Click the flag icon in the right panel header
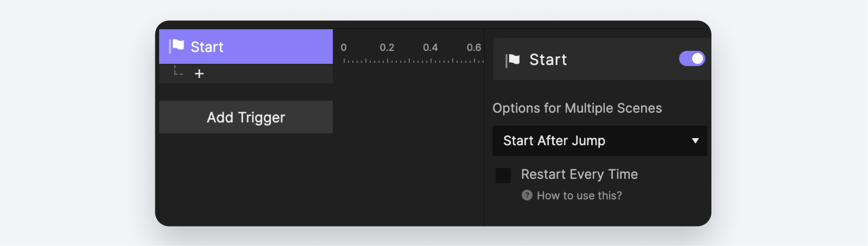868x246 pixels. (513, 60)
